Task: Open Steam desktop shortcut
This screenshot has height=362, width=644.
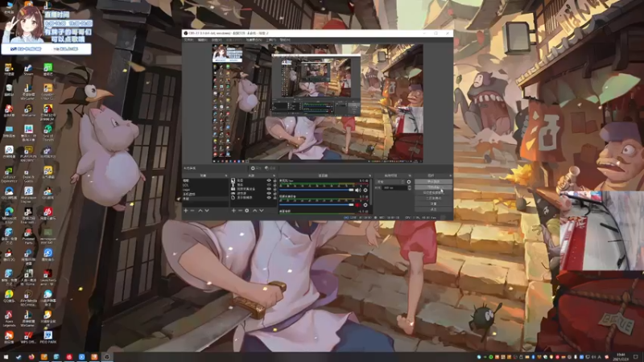Action: pyautogui.click(x=28, y=69)
